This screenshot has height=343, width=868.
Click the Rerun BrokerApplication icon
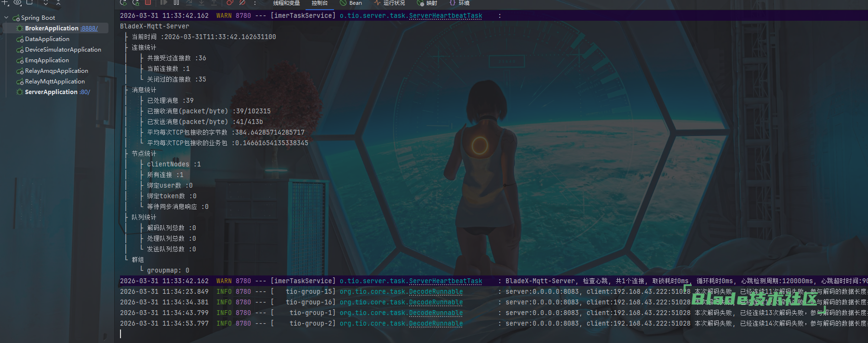click(x=123, y=2)
